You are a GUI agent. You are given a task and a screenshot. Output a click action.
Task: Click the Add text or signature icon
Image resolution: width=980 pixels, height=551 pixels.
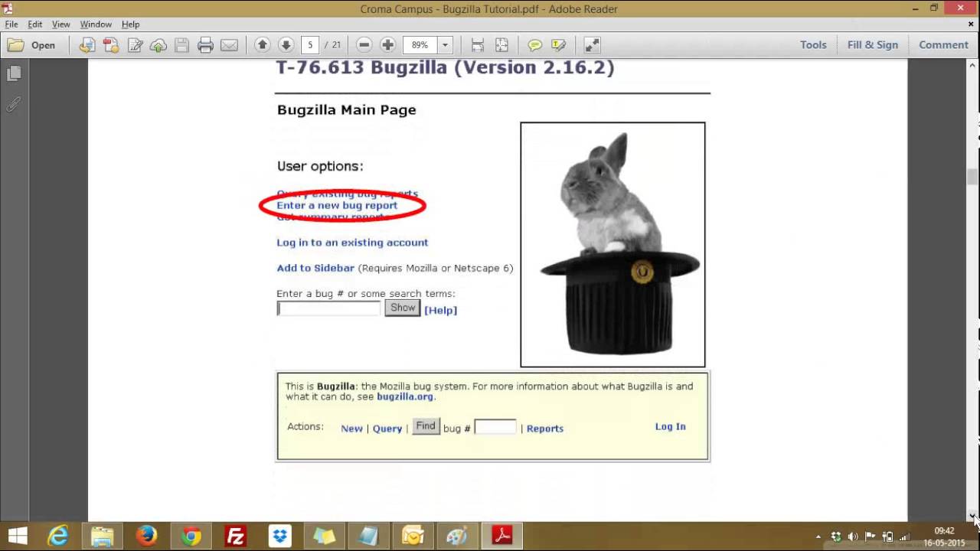point(135,45)
